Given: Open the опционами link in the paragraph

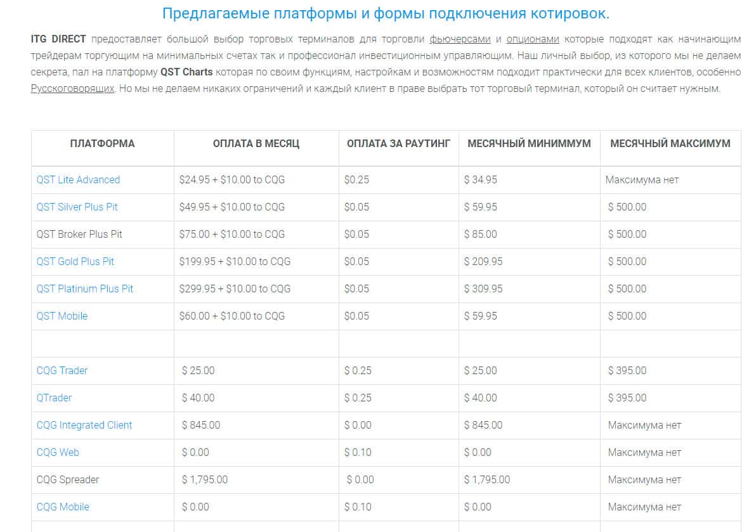Looking at the screenshot, I should click(x=532, y=39).
